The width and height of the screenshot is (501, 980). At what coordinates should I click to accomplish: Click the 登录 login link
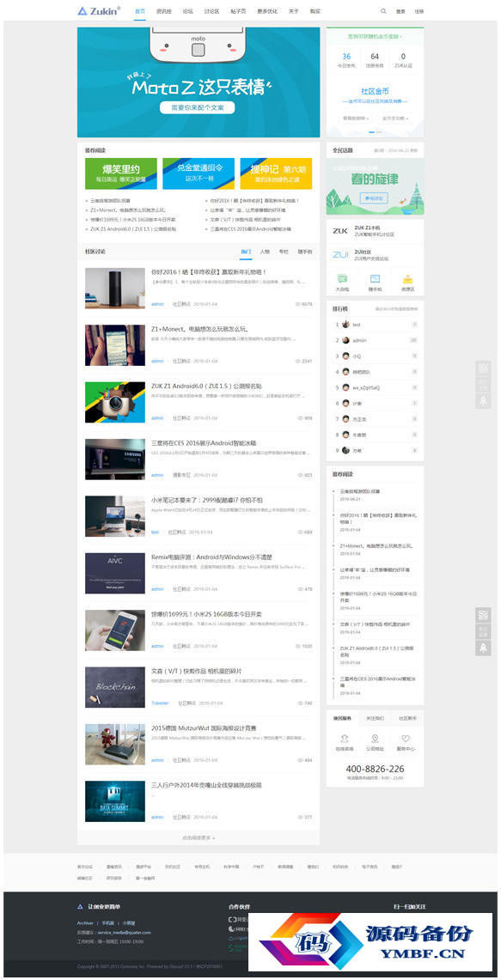401,11
